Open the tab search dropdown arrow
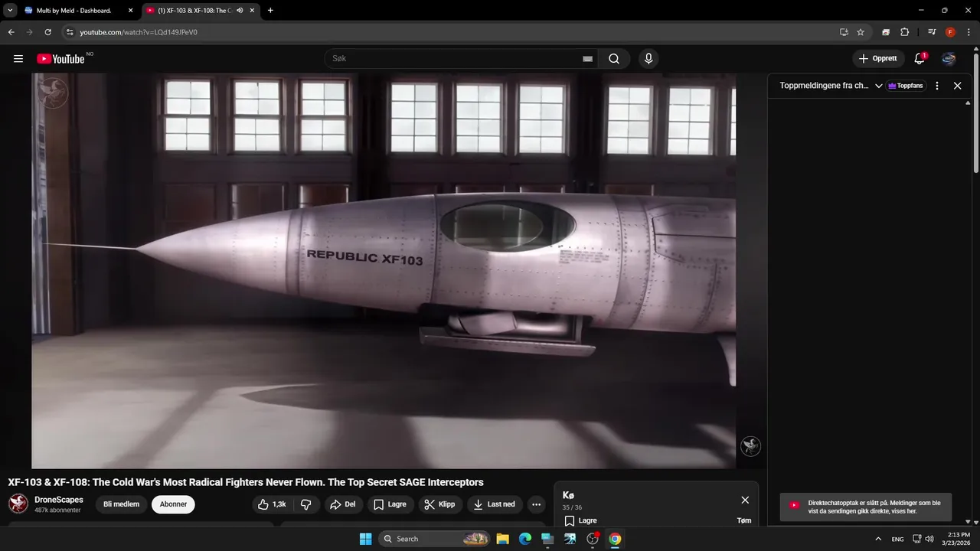This screenshot has width=980, height=551. coord(10,11)
